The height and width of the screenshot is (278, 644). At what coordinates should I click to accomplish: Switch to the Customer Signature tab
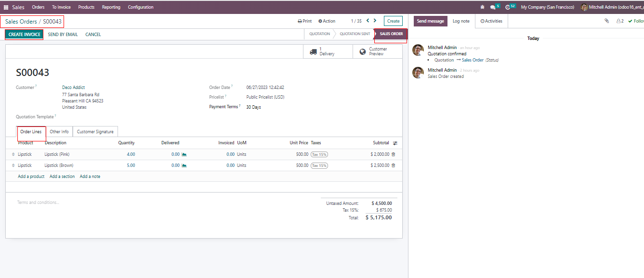(95, 132)
